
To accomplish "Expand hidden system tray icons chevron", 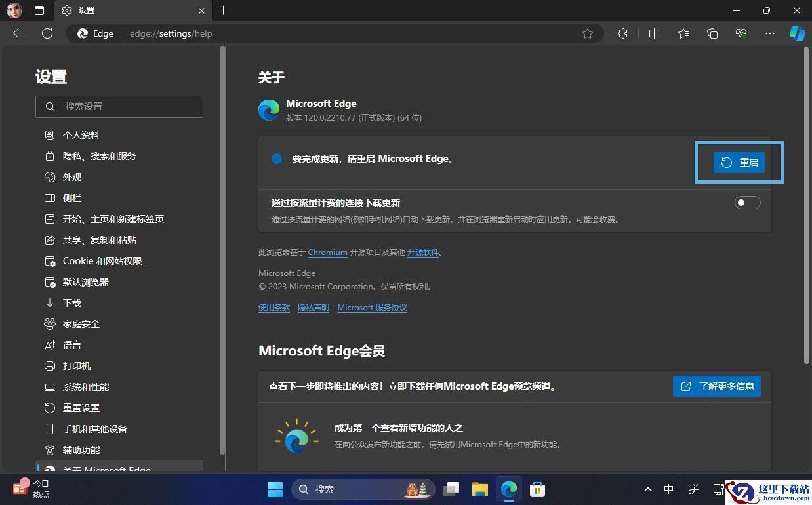I will click(x=648, y=489).
